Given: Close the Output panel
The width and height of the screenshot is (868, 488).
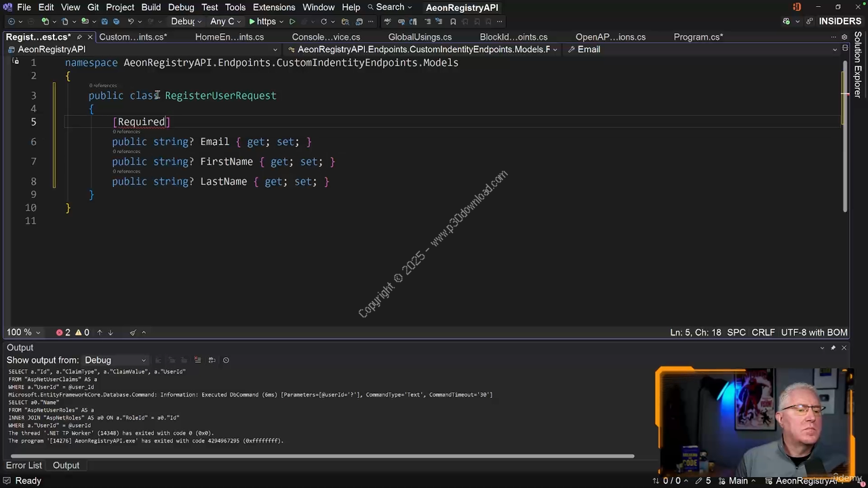Looking at the screenshot, I should [844, 348].
